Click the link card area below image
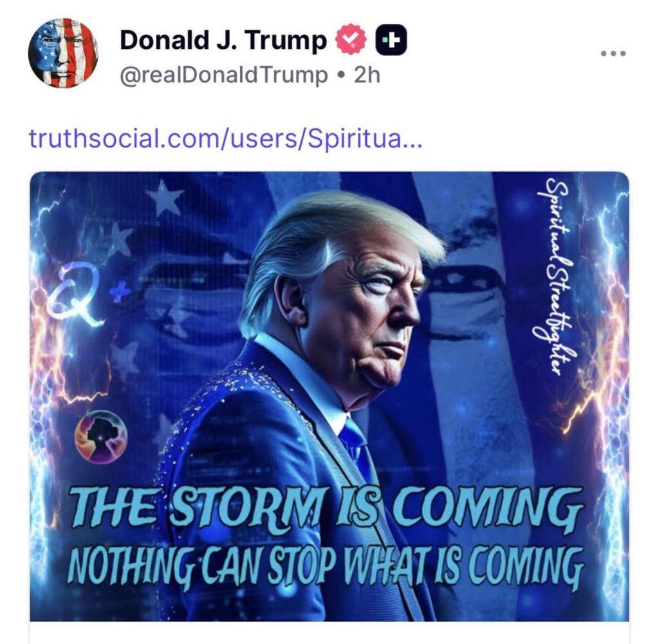 coord(329,633)
